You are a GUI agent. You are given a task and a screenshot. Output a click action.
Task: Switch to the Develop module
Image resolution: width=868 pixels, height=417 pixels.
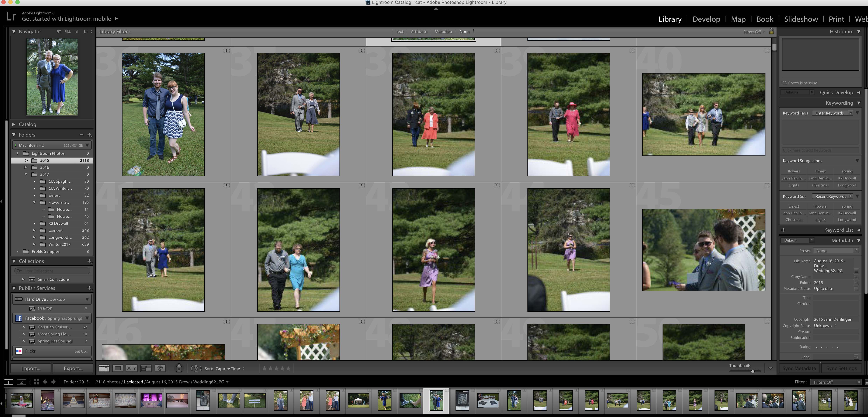[706, 19]
